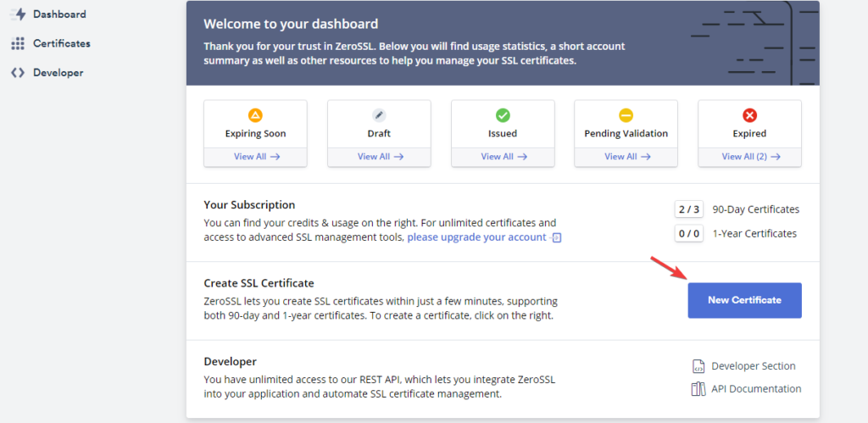View all Draft certificates
The width and height of the screenshot is (868, 423).
click(379, 157)
